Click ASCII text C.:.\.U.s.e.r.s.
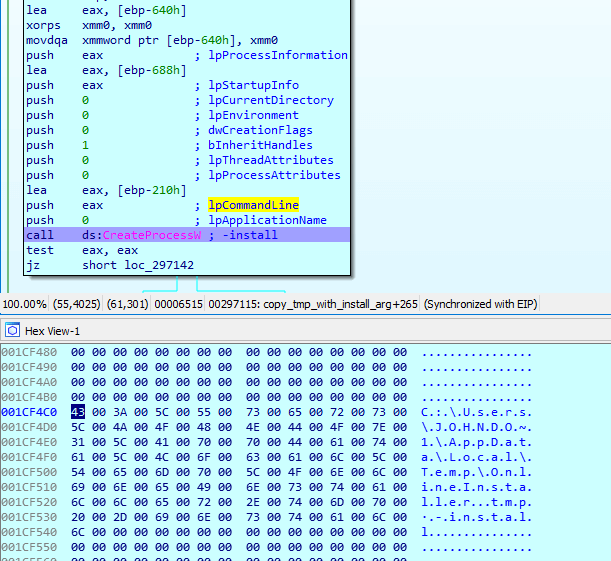 [x=476, y=412]
